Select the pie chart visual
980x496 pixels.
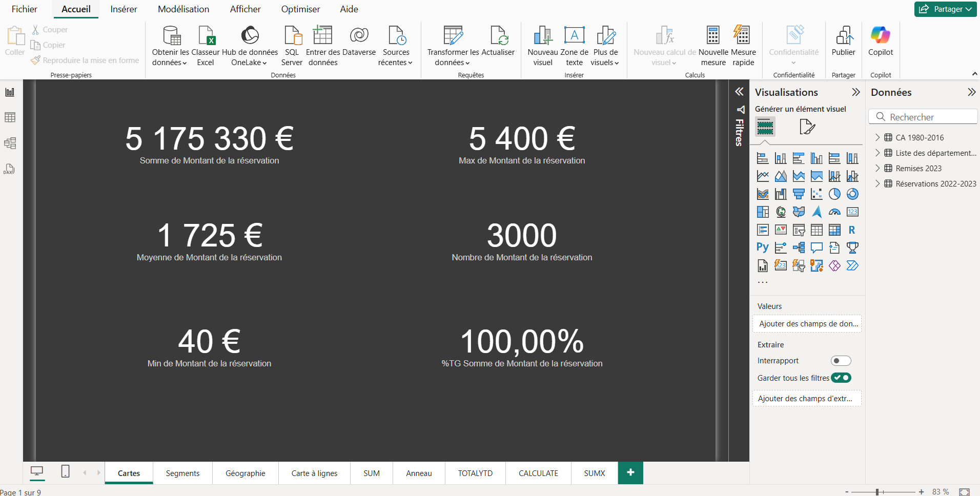pyautogui.click(x=834, y=194)
